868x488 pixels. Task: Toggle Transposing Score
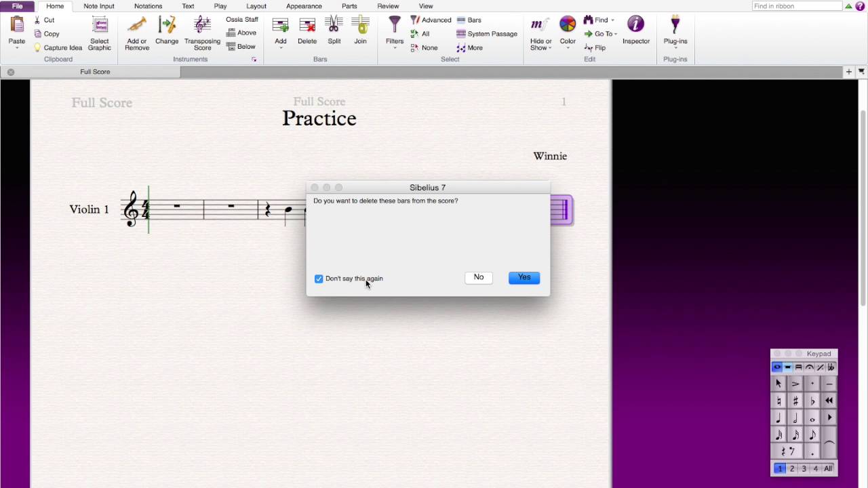click(x=202, y=33)
